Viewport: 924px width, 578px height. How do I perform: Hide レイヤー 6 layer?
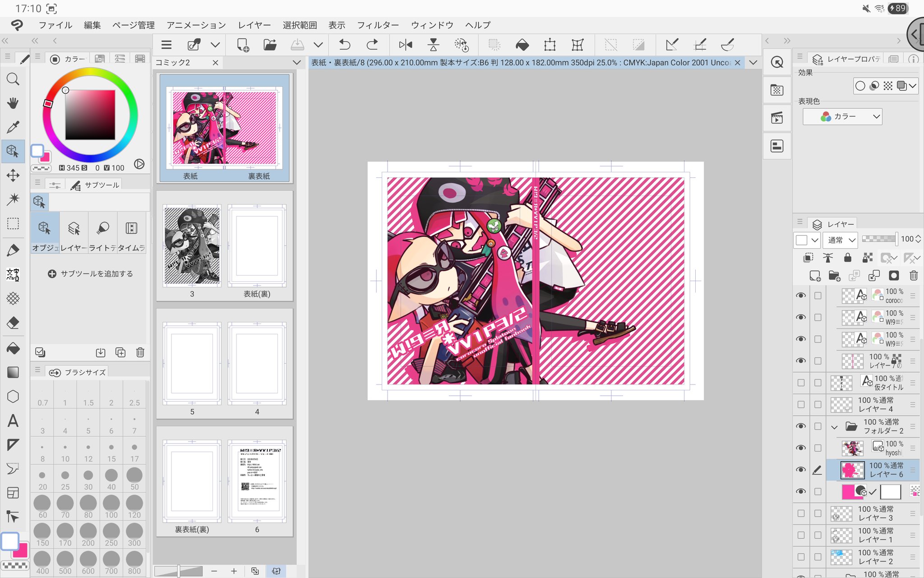tap(801, 469)
